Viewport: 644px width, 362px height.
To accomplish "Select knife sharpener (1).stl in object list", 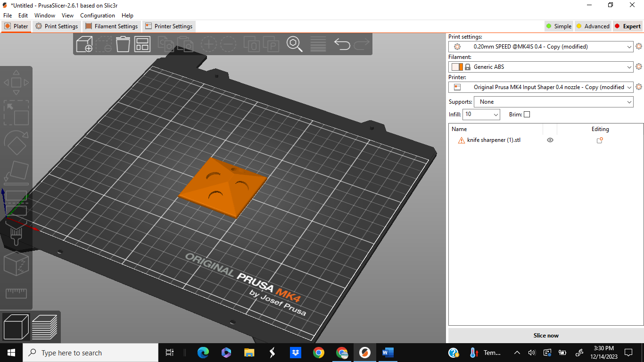I will point(494,140).
